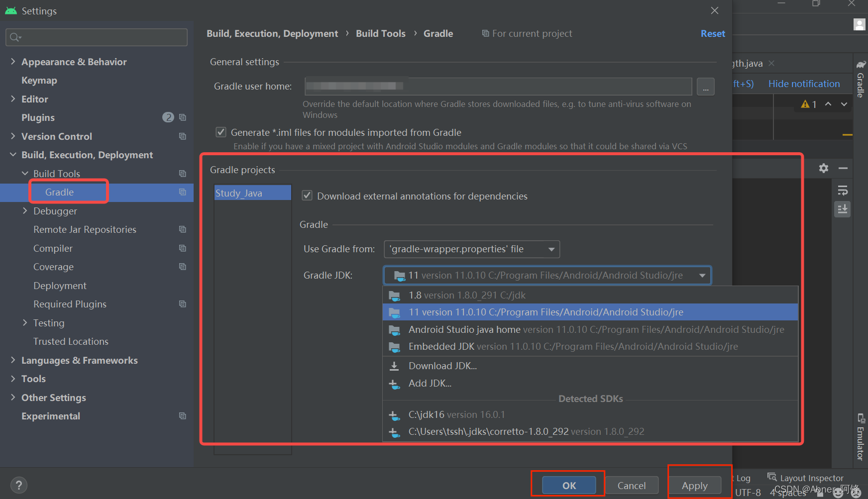This screenshot has width=868, height=499.
Task: Expand the Testing node
Action: click(25, 322)
